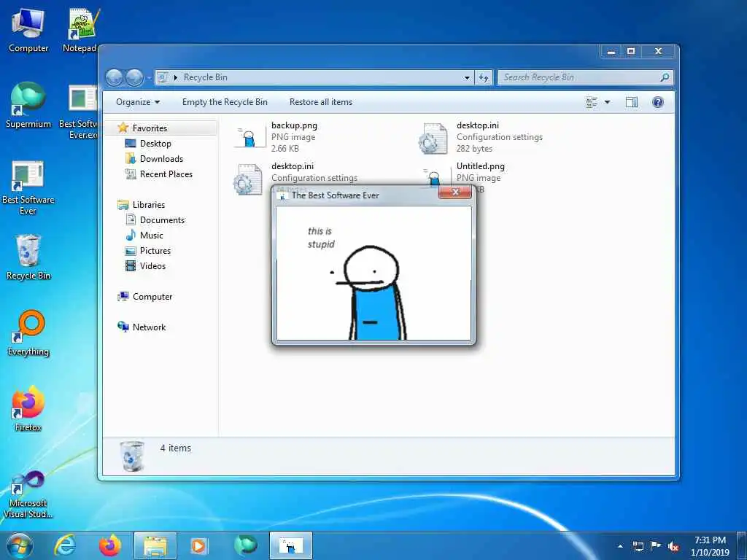Click The Best Software Ever title bar
747x560 pixels.
tap(357, 195)
